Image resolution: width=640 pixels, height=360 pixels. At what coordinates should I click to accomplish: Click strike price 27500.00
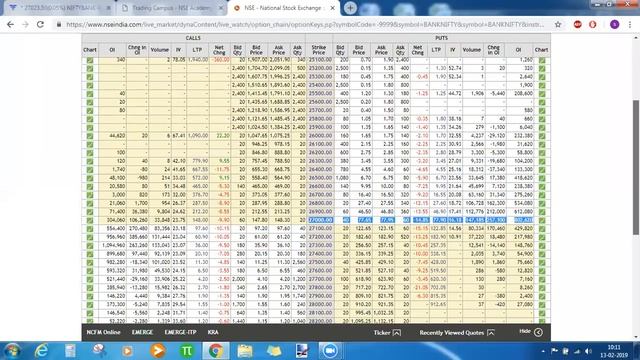coord(320,262)
